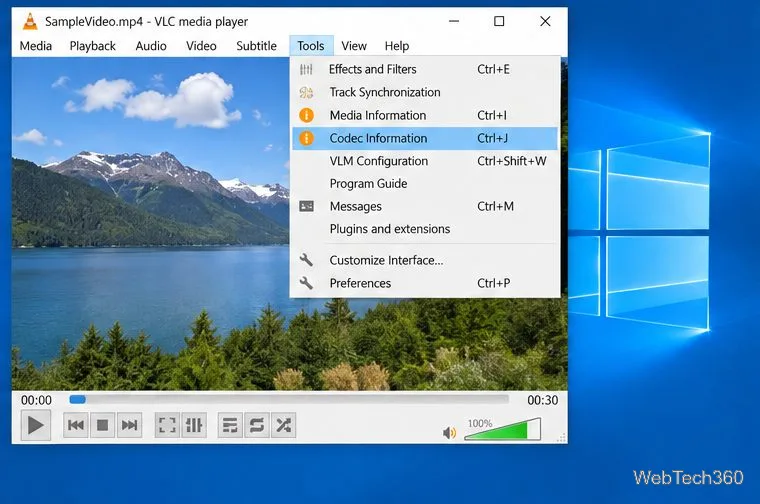Maximize the VLC window

499,21
